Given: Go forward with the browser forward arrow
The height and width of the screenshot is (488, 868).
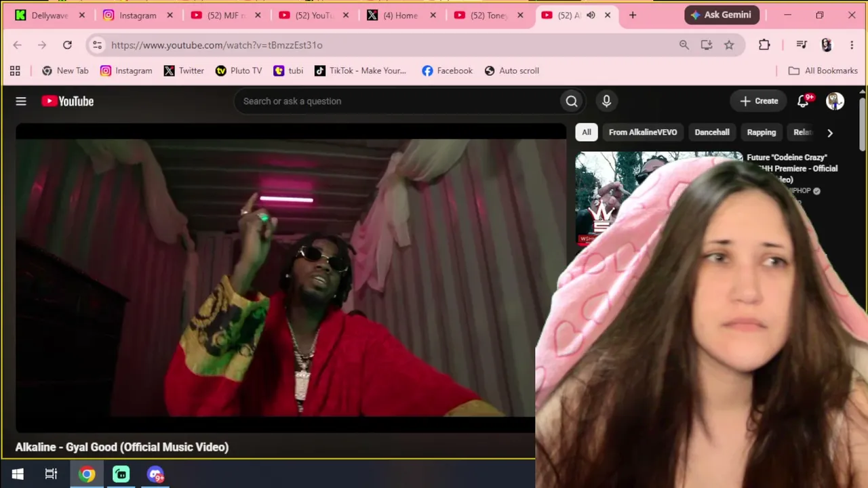Looking at the screenshot, I should (42, 45).
